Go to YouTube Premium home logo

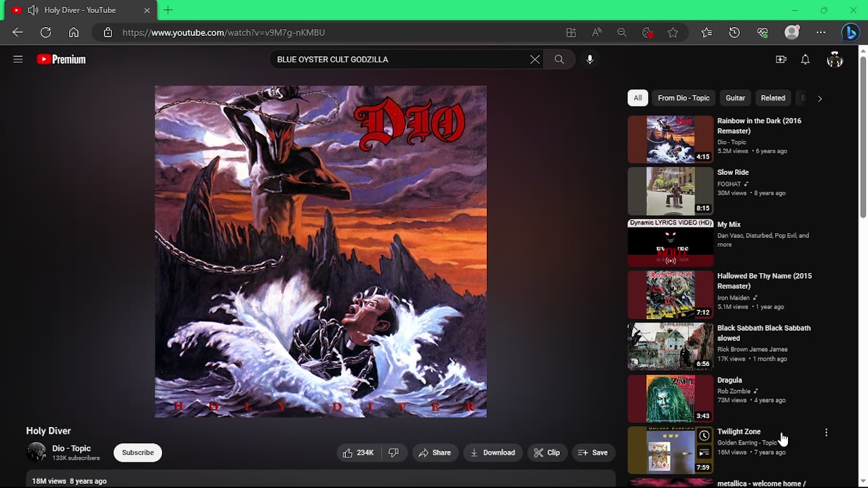click(x=61, y=60)
